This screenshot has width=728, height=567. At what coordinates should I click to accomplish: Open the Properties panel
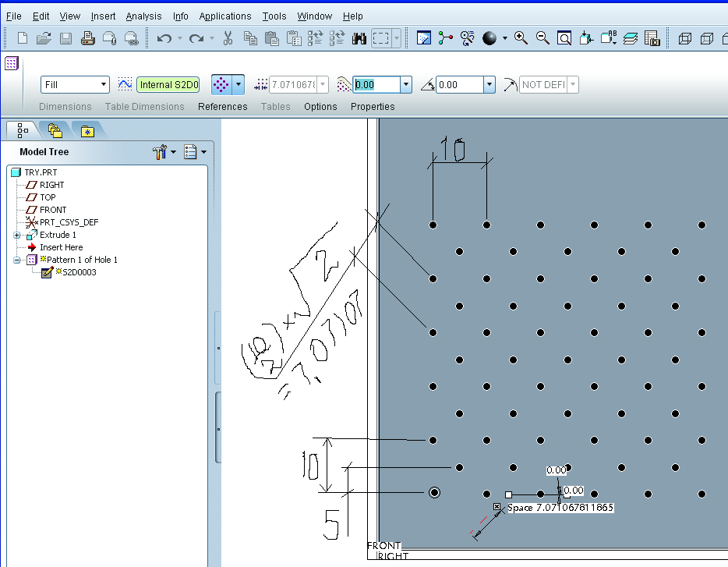click(x=373, y=107)
